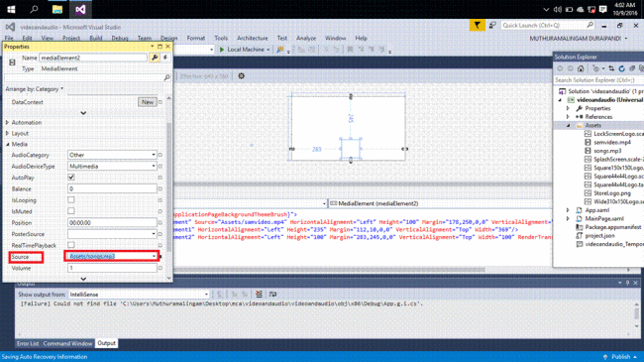Click the Assets folder icon
Image resolution: width=644 pixels, height=362 pixels.
[580, 125]
